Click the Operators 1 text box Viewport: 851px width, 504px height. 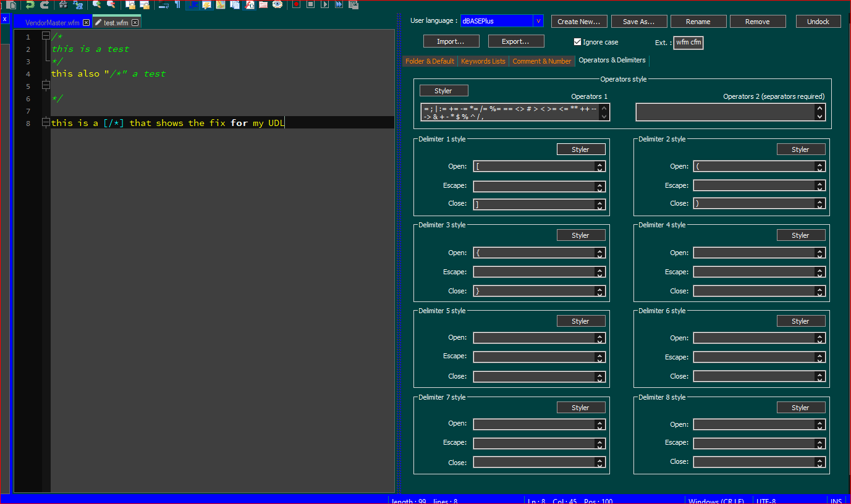pos(515,112)
